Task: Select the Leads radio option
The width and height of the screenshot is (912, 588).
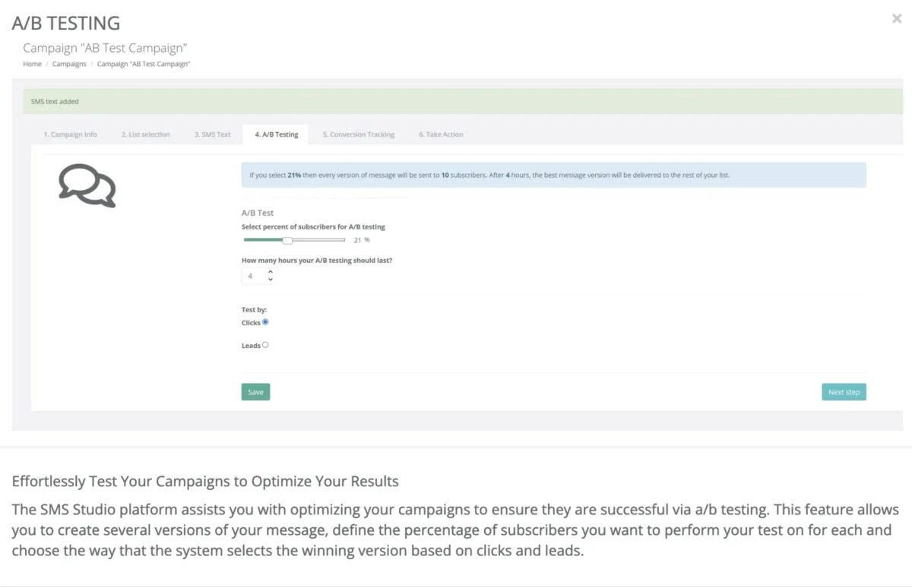Action: point(265,345)
